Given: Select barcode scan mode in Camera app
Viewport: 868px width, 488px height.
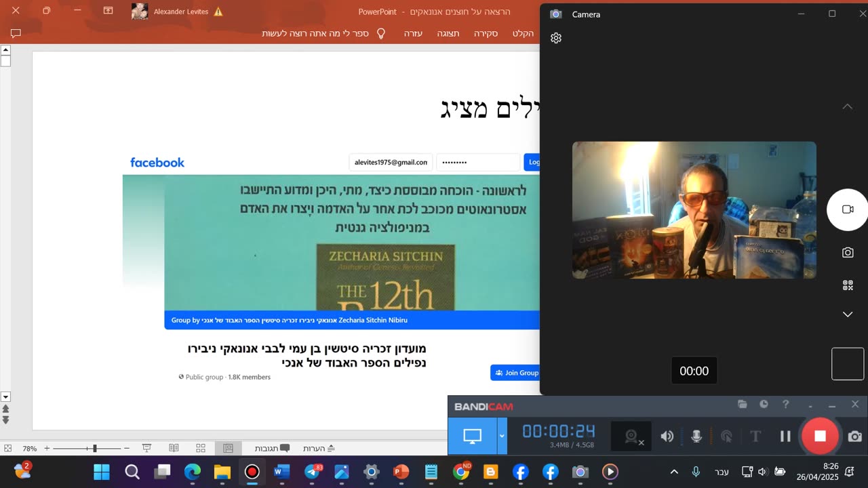Looking at the screenshot, I should pyautogui.click(x=848, y=285).
